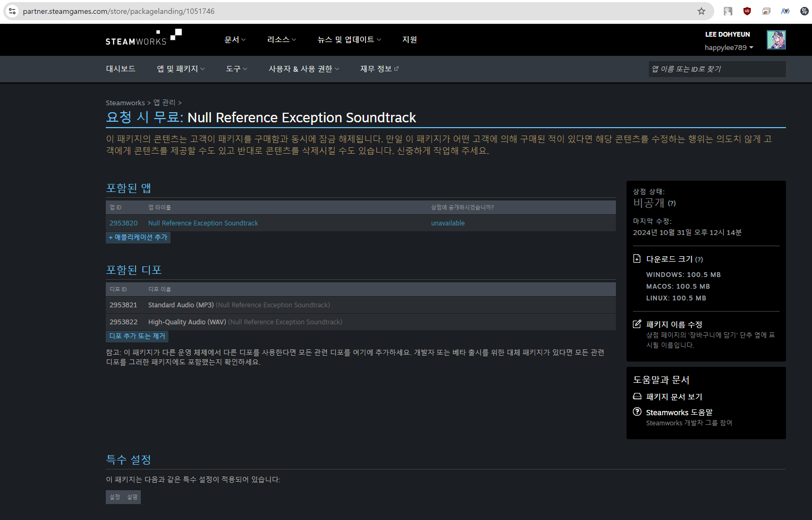The height and width of the screenshot is (520, 812).
Task: Click 디포 추가 또는 제거 button
Action: click(137, 336)
